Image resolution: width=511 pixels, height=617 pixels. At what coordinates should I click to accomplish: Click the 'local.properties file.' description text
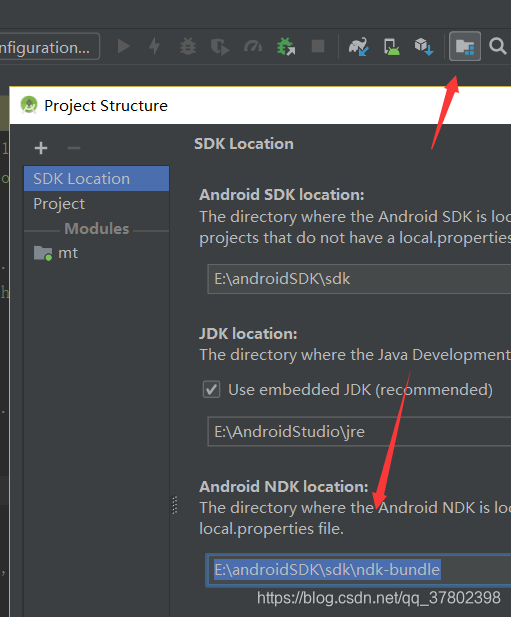point(271,529)
